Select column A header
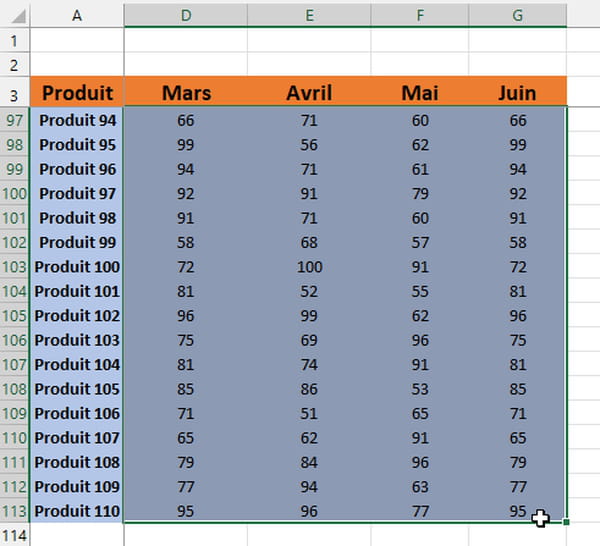 coord(77,15)
